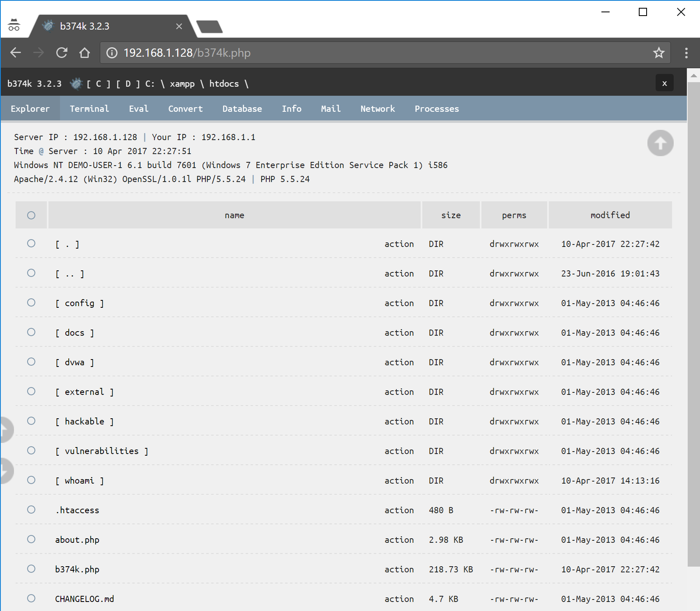Open the action dropdown for about.php
Viewport: 700px width, 611px height.
399,540
